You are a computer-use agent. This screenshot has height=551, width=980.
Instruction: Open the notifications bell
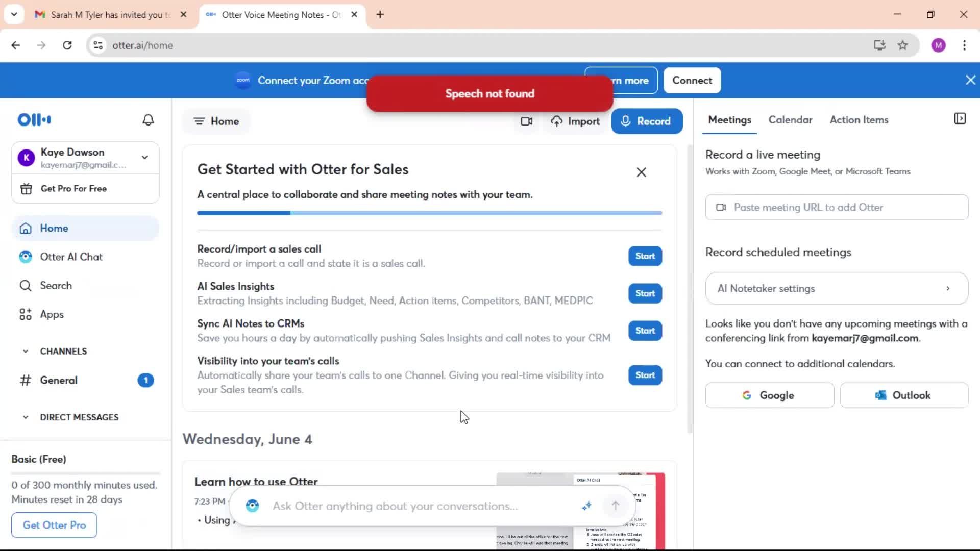148,120
